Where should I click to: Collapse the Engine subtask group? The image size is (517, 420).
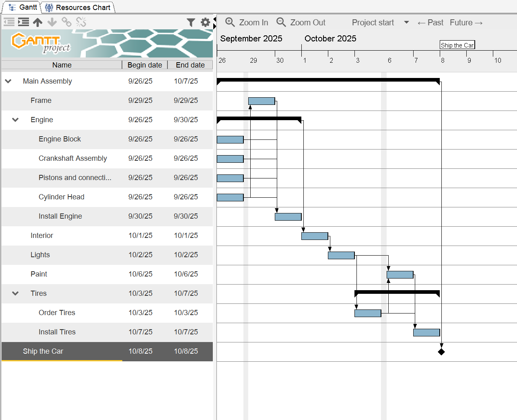point(15,120)
